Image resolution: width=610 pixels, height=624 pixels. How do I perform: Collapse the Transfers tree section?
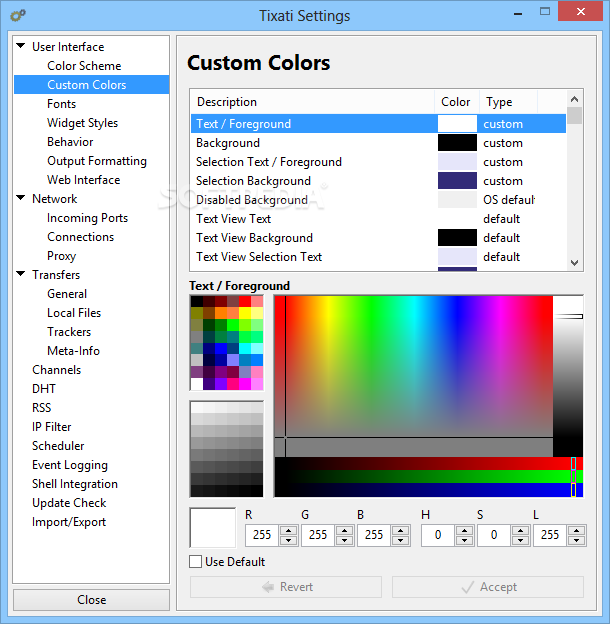pos(21,274)
